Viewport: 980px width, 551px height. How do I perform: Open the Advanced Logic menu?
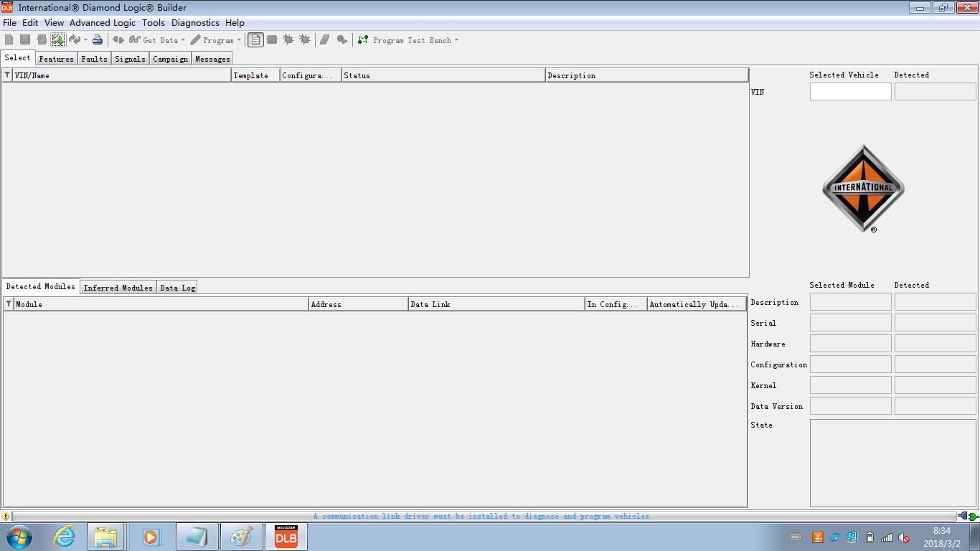[x=103, y=23]
